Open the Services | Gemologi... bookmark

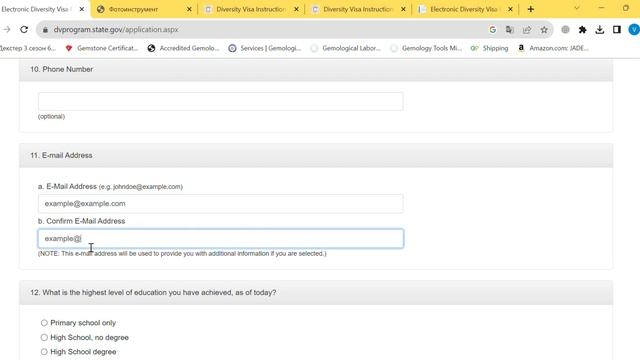click(x=265, y=48)
